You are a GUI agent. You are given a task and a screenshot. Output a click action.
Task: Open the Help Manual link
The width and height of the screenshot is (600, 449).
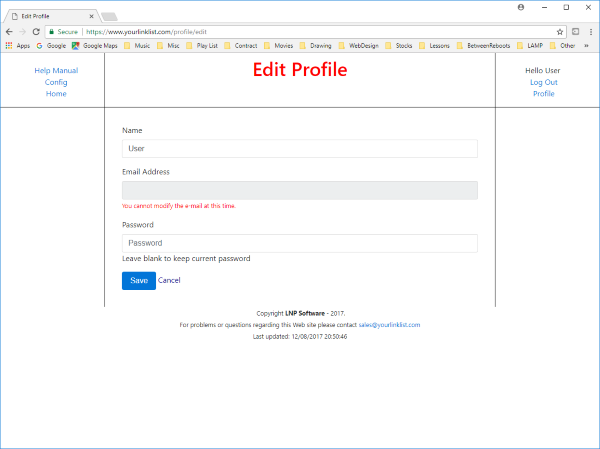(56, 71)
